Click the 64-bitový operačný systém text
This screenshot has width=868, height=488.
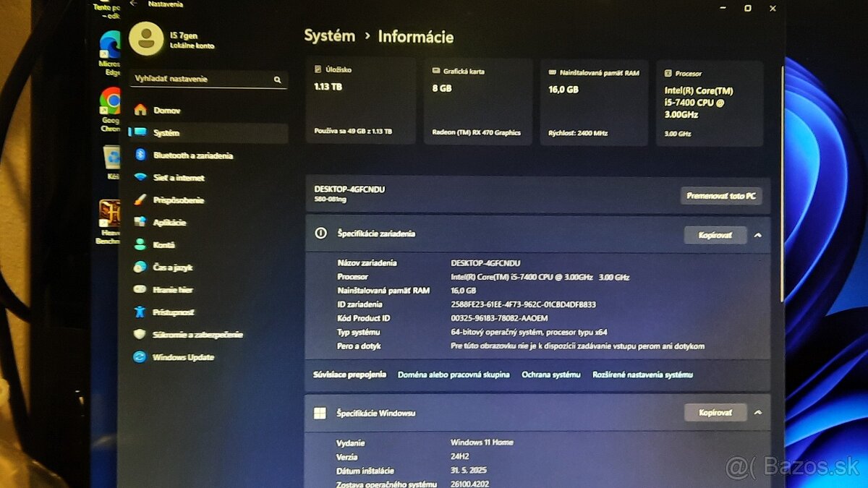tap(529, 333)
